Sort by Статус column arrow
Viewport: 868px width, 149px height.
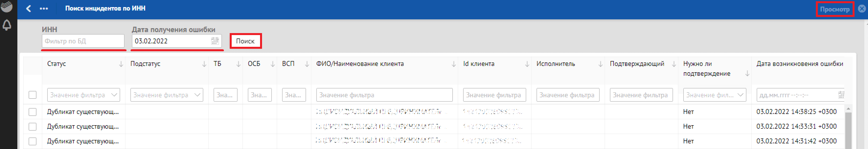[121, 64]
